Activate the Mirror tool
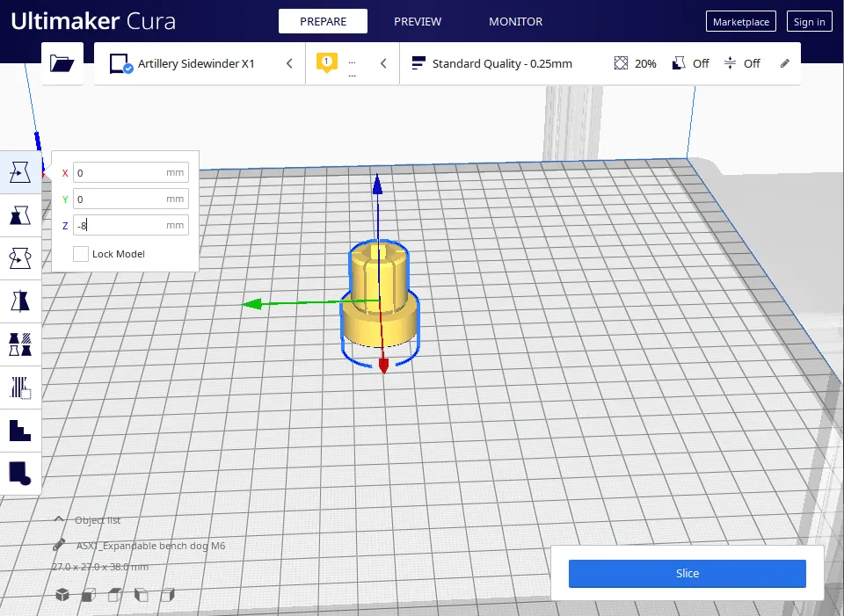 click(x=19, y=301)
